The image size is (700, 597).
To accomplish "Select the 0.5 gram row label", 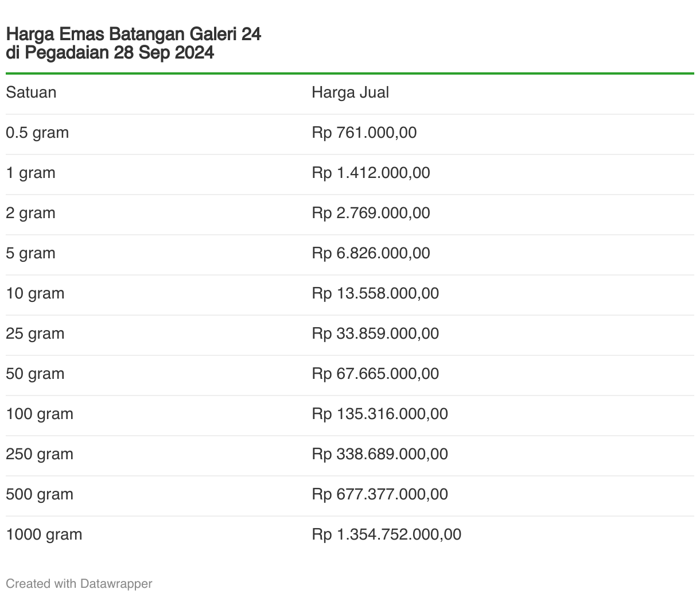I will (x=37, y=133).
